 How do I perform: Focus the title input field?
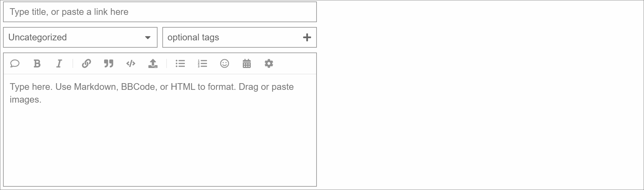coord(160,12)
